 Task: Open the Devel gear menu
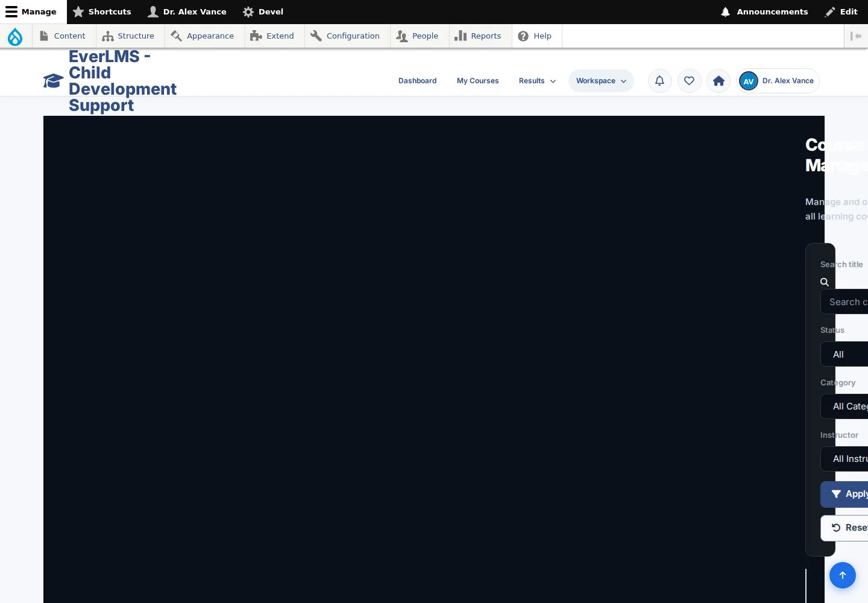click(263, 12)
